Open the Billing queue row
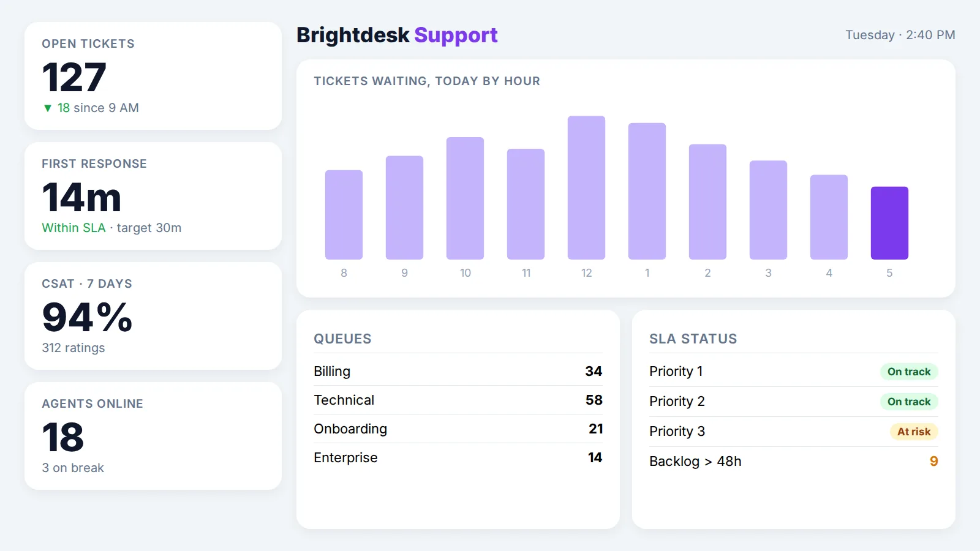The width and height of the screenshot is (980, 551). (458, 371)
